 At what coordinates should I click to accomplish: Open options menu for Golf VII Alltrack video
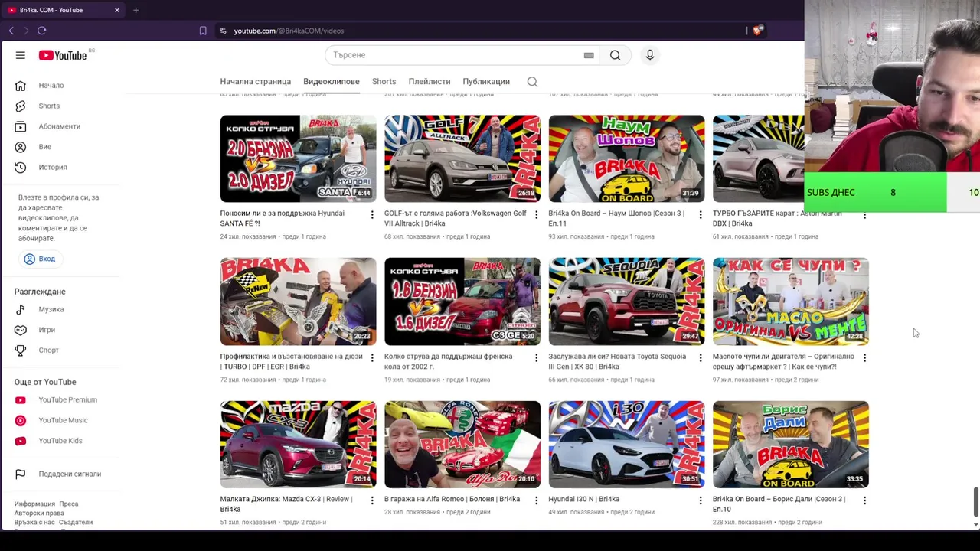536,215
